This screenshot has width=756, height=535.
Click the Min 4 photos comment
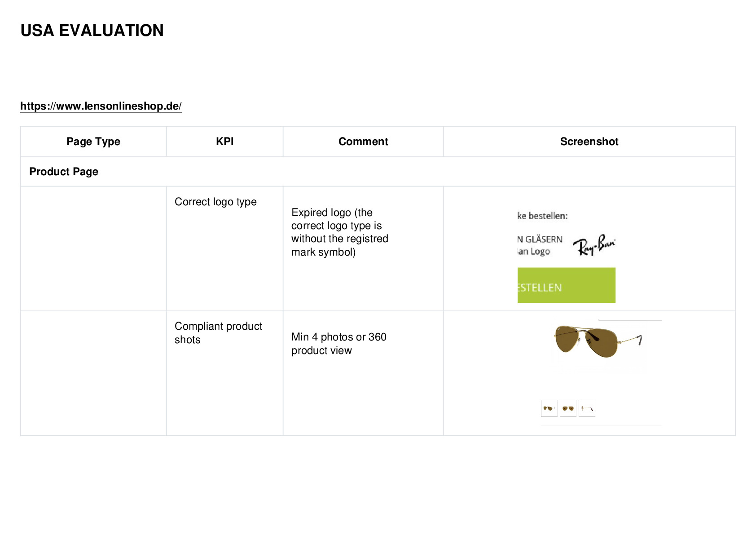coord(339,344)
